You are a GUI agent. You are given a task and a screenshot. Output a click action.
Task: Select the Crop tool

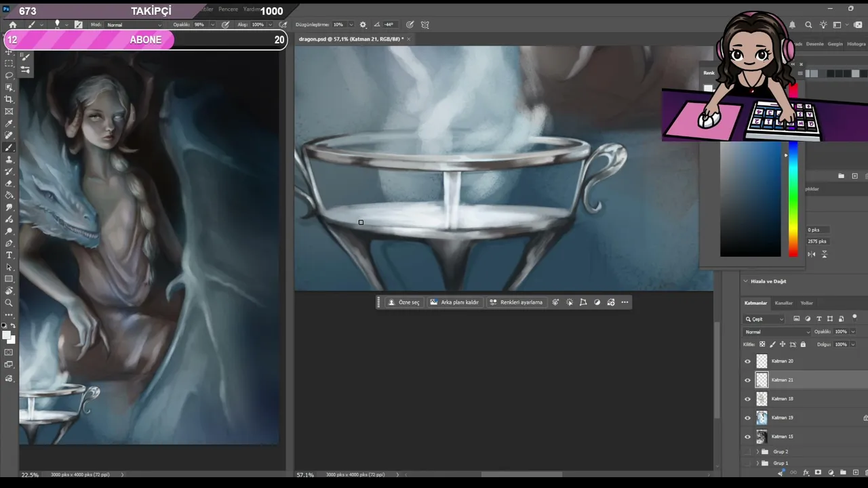[x=9, y=100]
